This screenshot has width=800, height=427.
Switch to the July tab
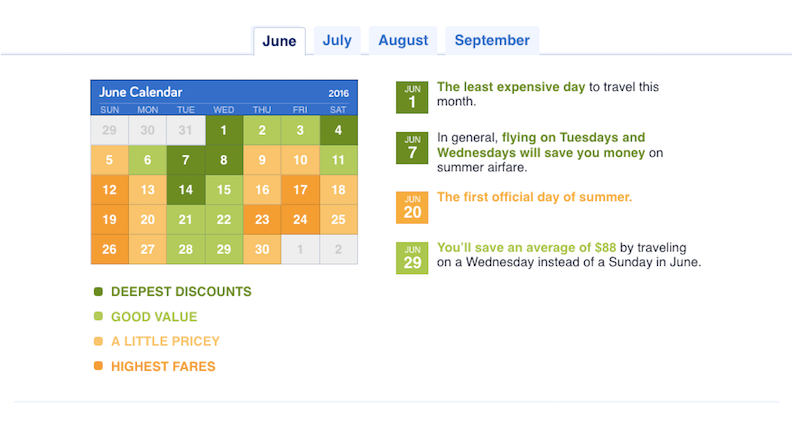tap(337, 40)
